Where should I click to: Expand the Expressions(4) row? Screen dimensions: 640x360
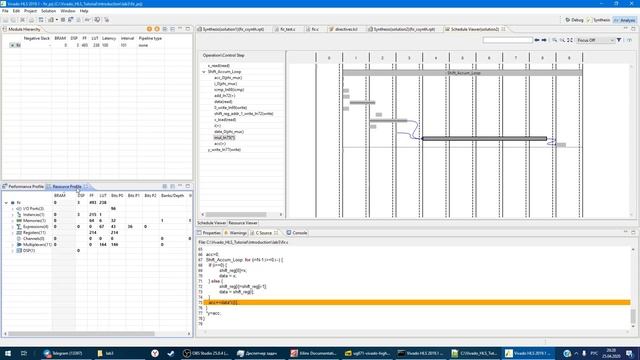pos(13,227)
